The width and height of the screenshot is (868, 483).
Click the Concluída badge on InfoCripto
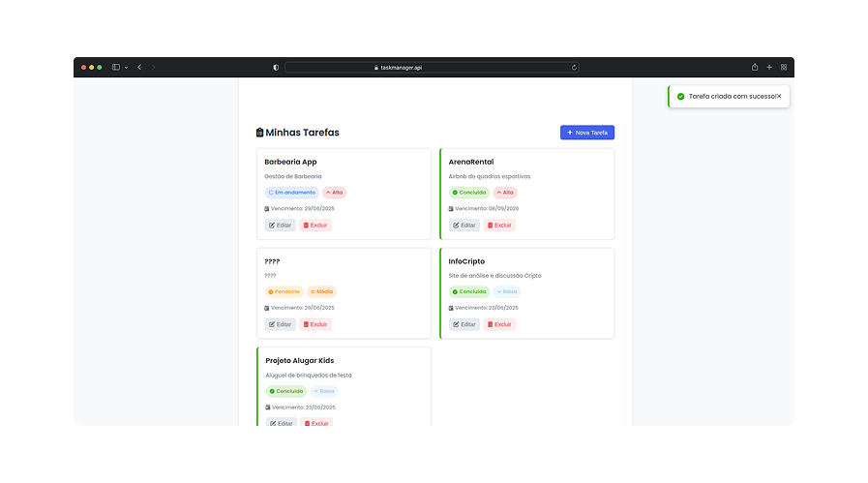click(x=469, y=291)
